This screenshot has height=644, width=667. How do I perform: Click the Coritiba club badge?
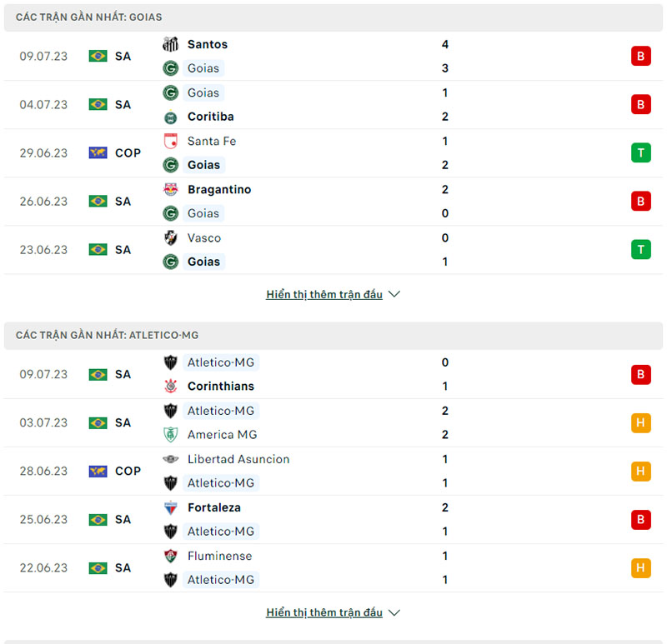172,117
